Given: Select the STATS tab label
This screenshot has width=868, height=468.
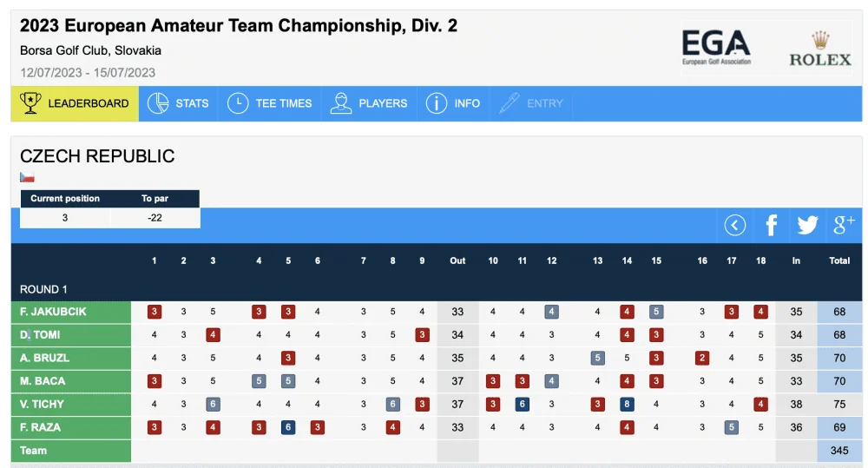Looking at the screenshot, I should click(x=192, y=103).
